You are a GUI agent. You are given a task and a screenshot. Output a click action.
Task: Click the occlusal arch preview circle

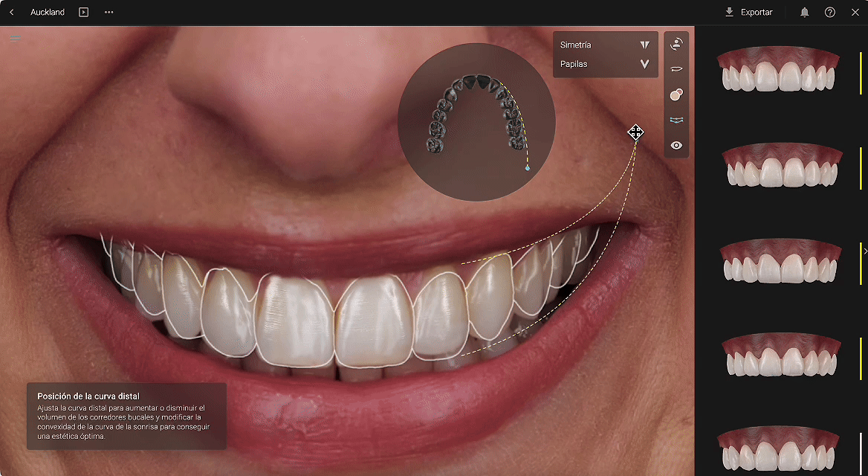pos(476,122)
